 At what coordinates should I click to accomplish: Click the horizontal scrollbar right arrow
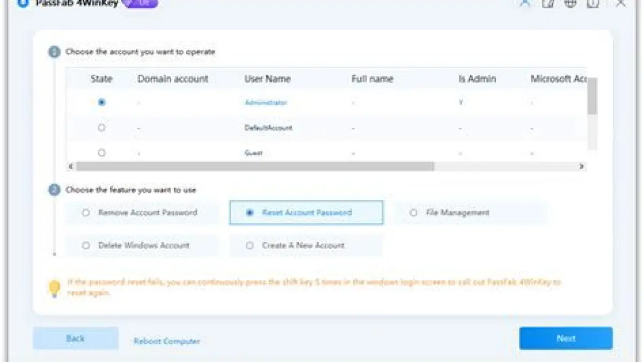(x=582, y=166)
